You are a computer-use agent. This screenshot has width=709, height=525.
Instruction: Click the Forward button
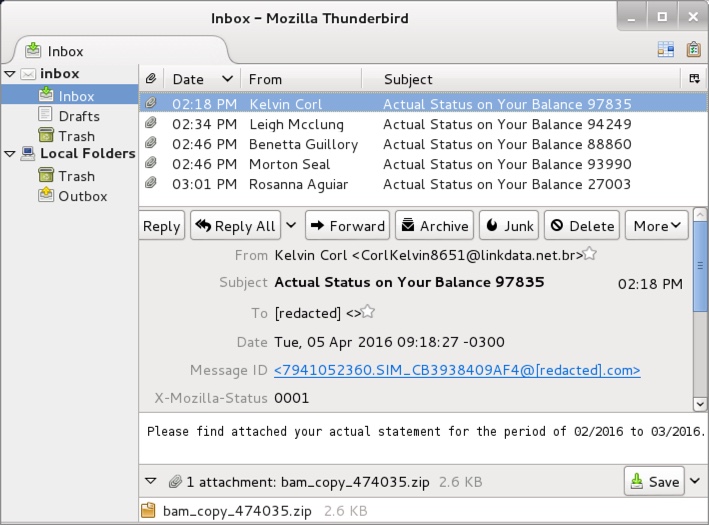pos(346,226)
